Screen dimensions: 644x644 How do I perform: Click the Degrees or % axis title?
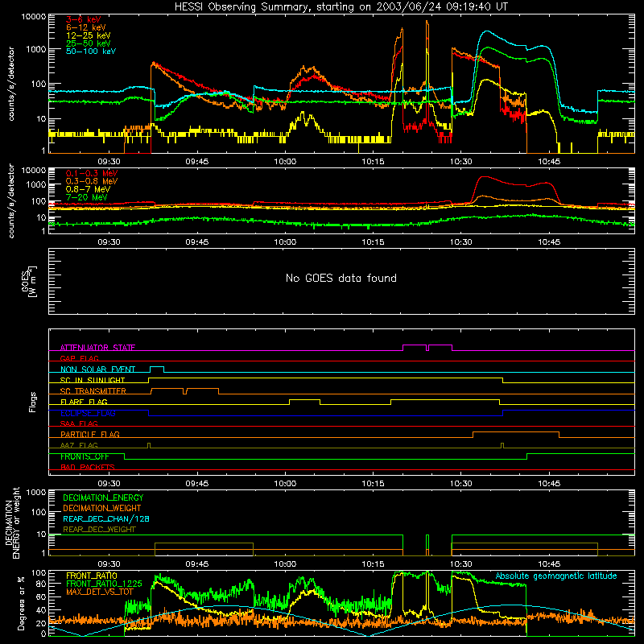(21, 603)
